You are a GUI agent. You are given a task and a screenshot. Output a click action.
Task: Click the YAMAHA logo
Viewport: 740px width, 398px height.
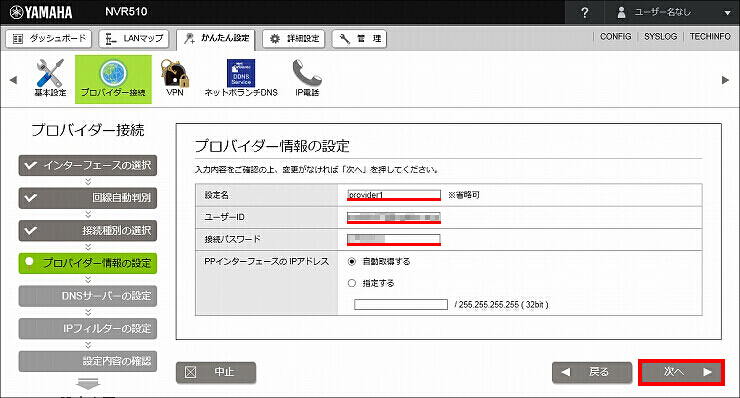(41, 12)
